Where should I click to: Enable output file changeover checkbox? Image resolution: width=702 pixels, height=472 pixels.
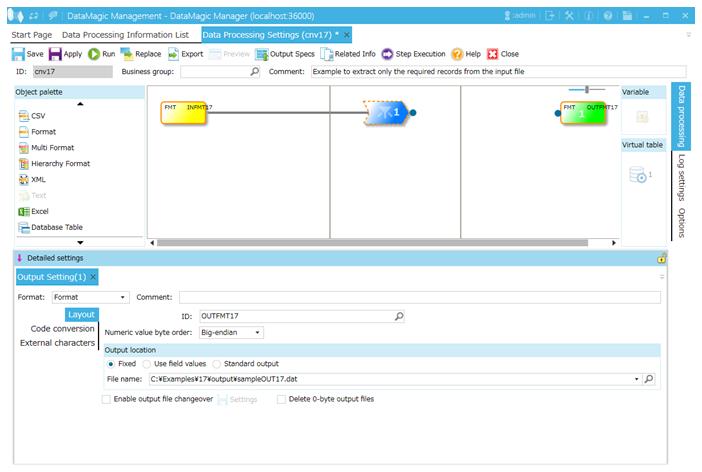(x=107, y=399)
